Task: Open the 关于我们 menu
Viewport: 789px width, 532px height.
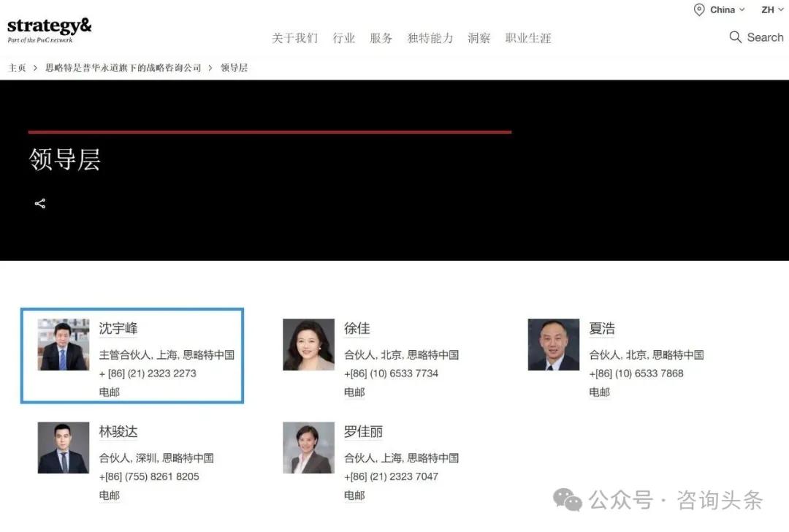Action: coord(295,38)
